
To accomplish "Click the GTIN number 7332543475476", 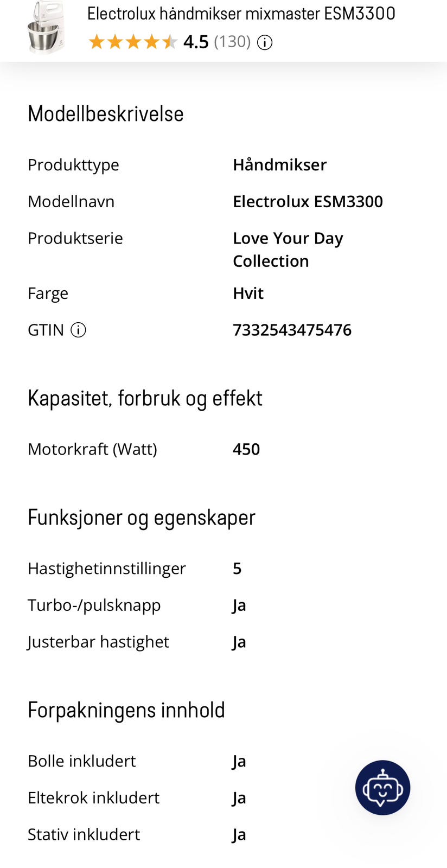I will tap(292, 330).
